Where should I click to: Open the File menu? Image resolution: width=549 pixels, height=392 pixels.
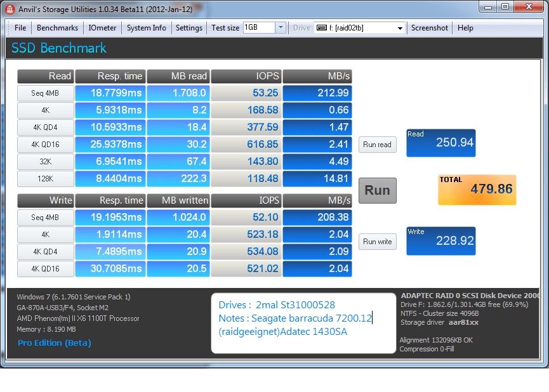(x=20, y=28)
